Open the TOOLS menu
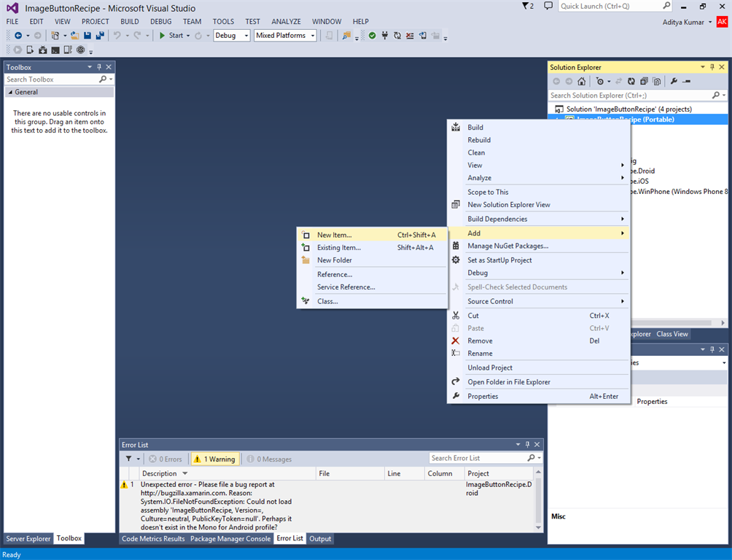 (x=223, y=21)
